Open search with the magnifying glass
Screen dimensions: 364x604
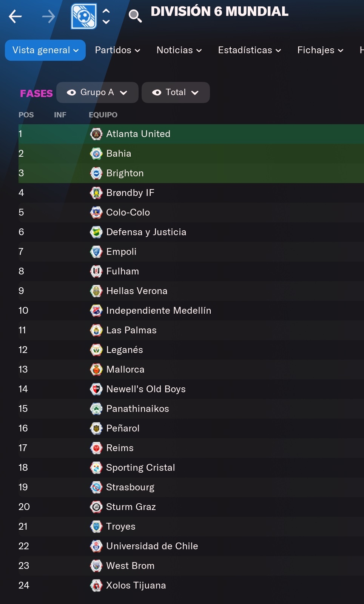point(135,16)
